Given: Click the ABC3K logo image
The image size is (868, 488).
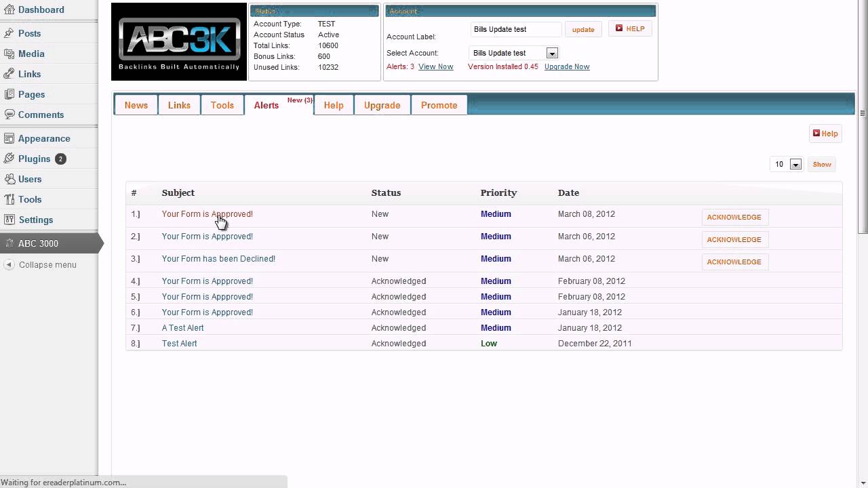Looking at the screenshot, I should click(179, 42).
